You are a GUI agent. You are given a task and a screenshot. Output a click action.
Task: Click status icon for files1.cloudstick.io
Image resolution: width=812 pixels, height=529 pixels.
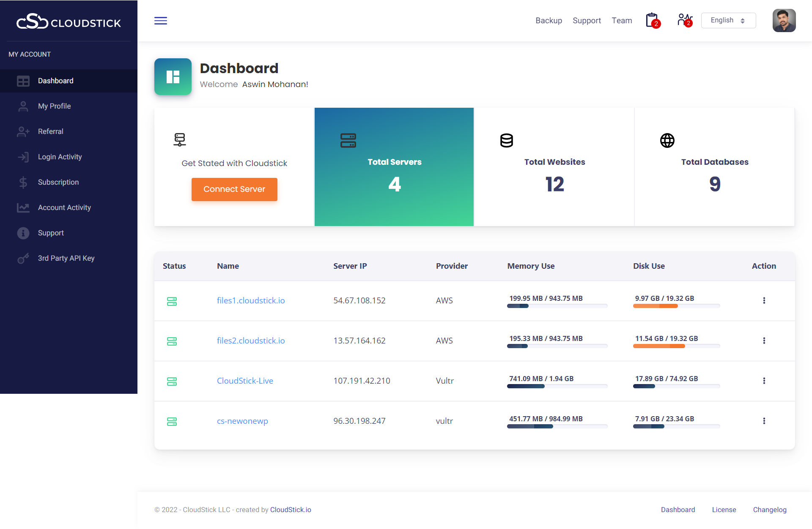[x=172, y=301]
